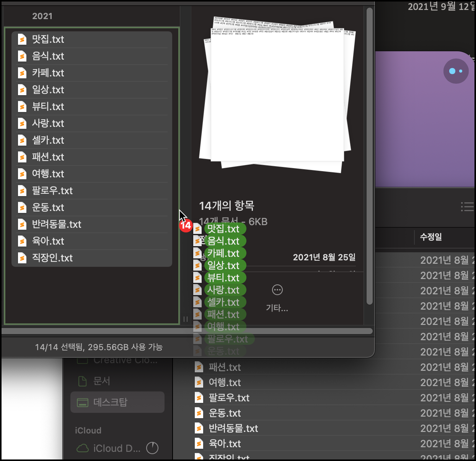Click the column resize handle beside the 2021 column
This screenshot has height=461, width=476.
[185, 319]
